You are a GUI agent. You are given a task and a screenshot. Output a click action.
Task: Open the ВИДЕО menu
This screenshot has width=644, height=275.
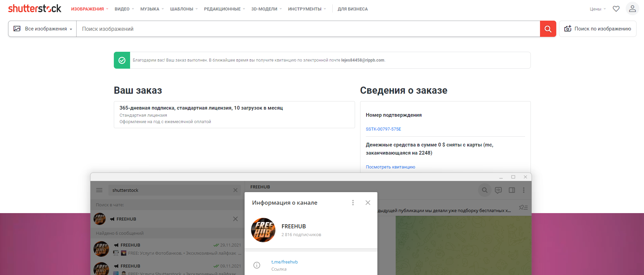(x=124, y=9)
